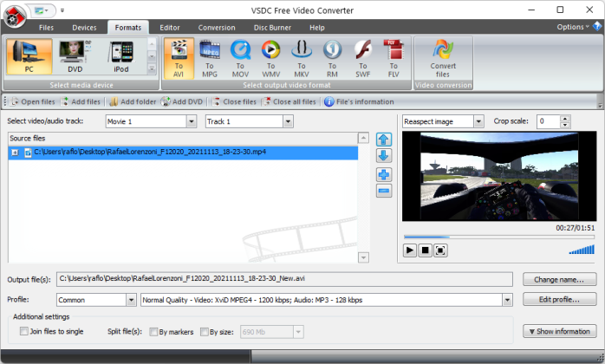Choose To RM output format
Image resolution: width=605 pixels, height=364 pixels.
click(332, 59)
